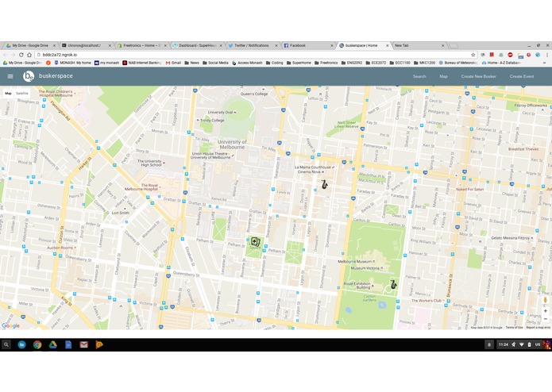Open the Social Media bookmark folder
Viewport: 552px width, 392px height.
(x=215, y=63)
